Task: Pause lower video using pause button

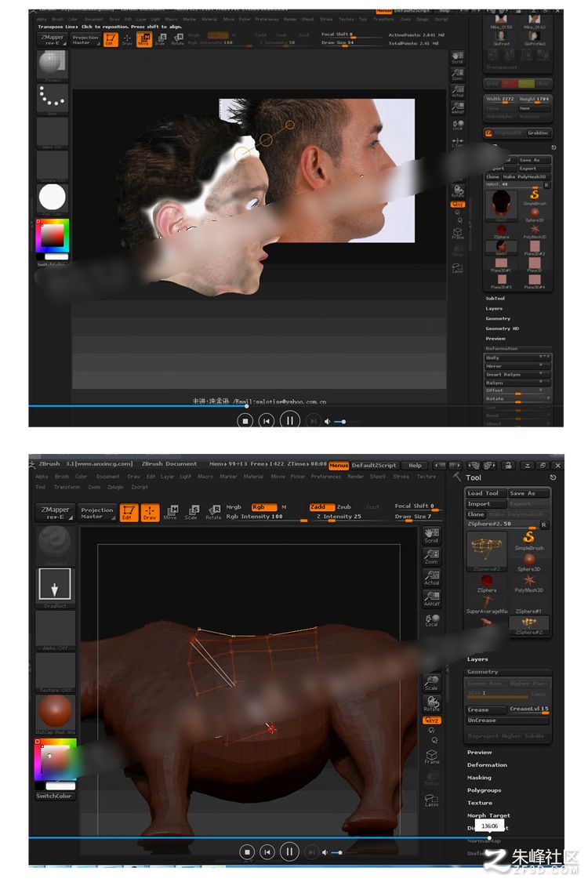Action: point(289,852)
